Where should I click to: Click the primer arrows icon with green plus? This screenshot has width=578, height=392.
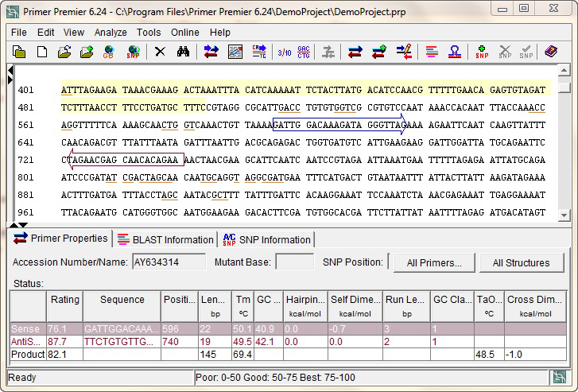[379, 52]
